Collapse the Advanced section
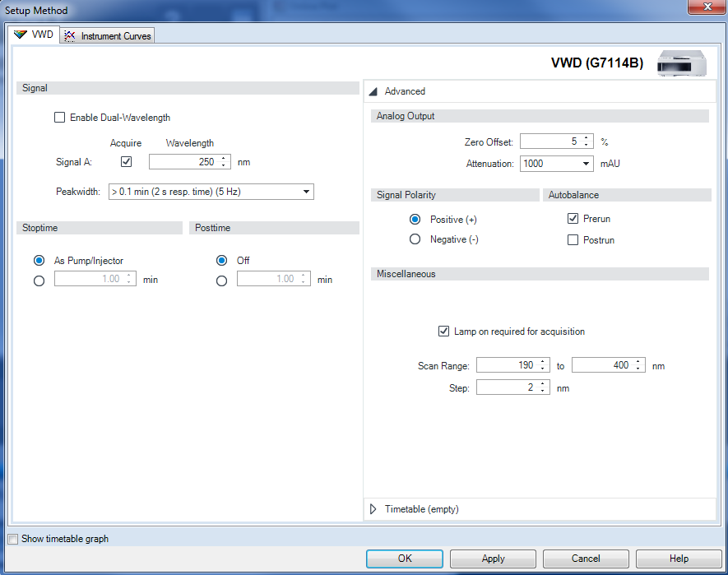728x575 pixels. point(373,91)
